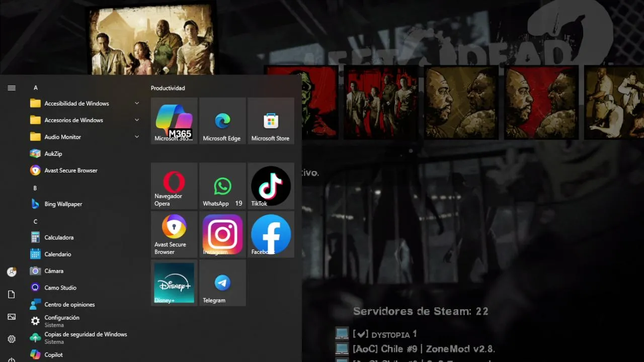This screenshot has height=362, width=644.
Task: Open Camo Studio app
Action: (x=86, y=288)
